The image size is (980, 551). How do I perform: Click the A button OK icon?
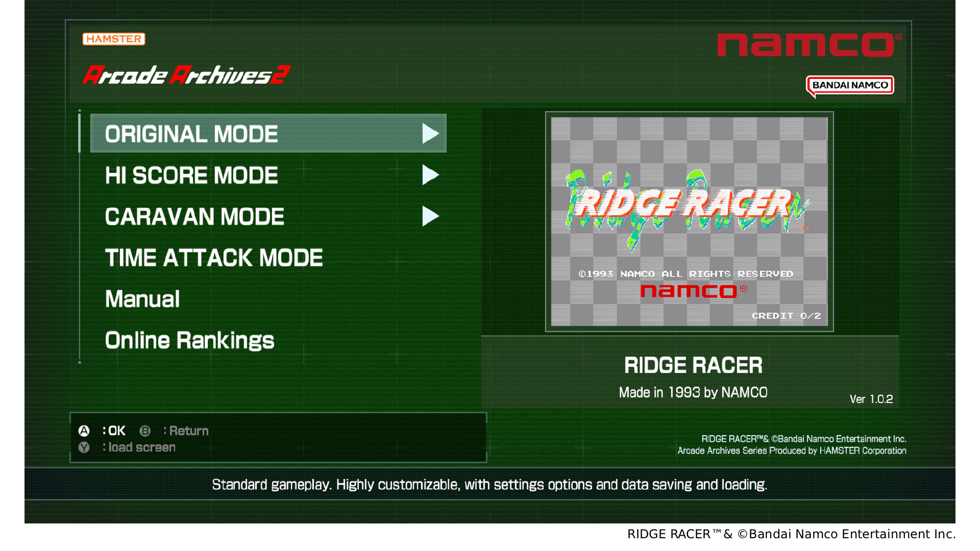[84, 431]
